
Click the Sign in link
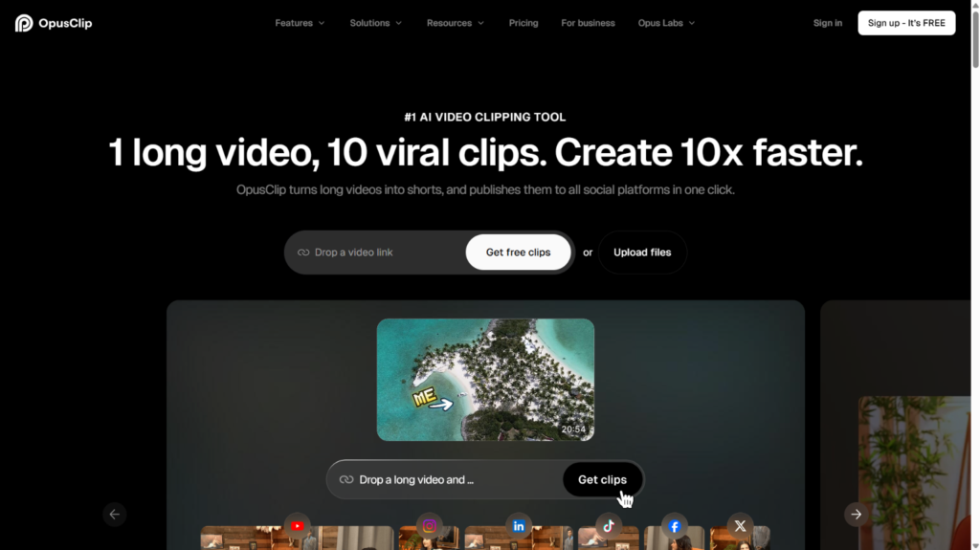pyautogui.click(x=828, y=23)
